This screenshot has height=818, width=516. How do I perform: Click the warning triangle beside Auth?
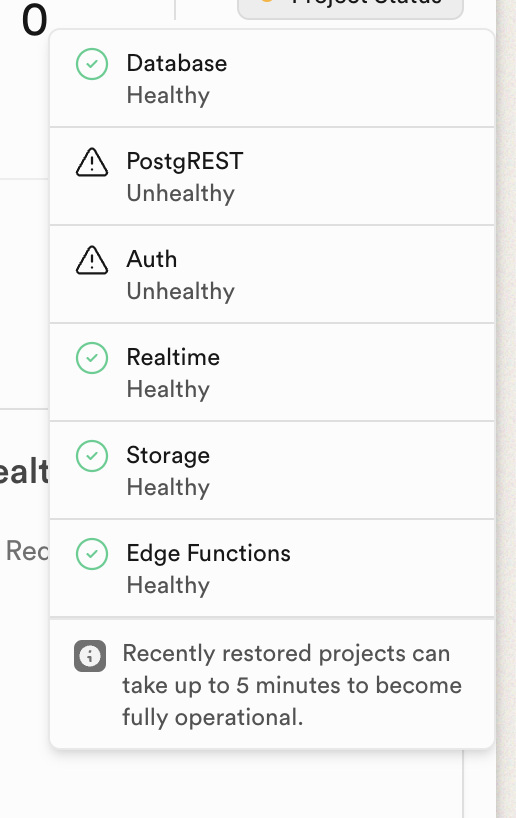point(92,260)
